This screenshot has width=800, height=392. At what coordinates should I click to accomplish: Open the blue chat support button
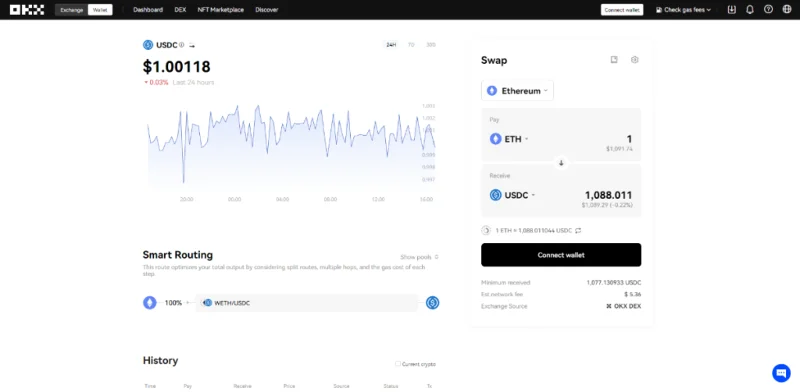(x=781, y=373)
